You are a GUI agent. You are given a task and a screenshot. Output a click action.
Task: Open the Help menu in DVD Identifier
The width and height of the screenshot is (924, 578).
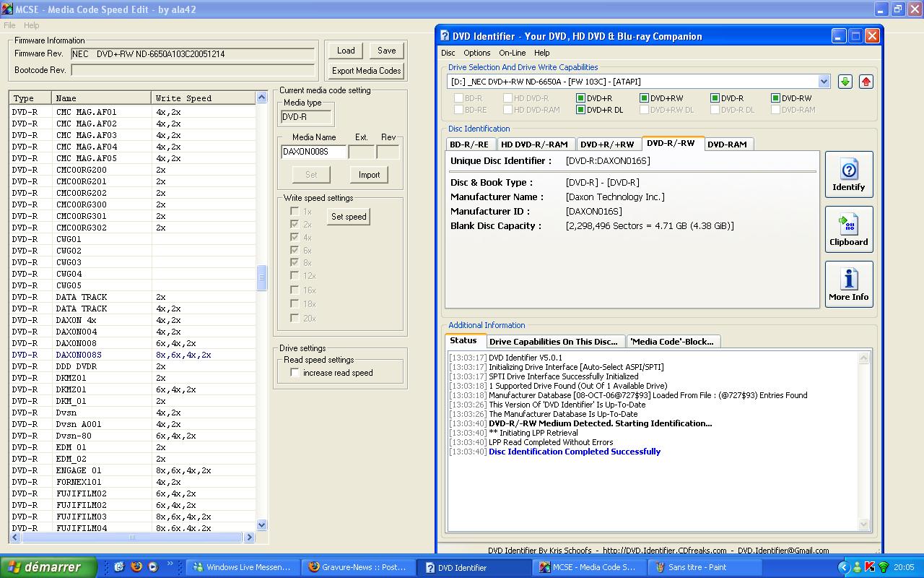tap(542, 53)
